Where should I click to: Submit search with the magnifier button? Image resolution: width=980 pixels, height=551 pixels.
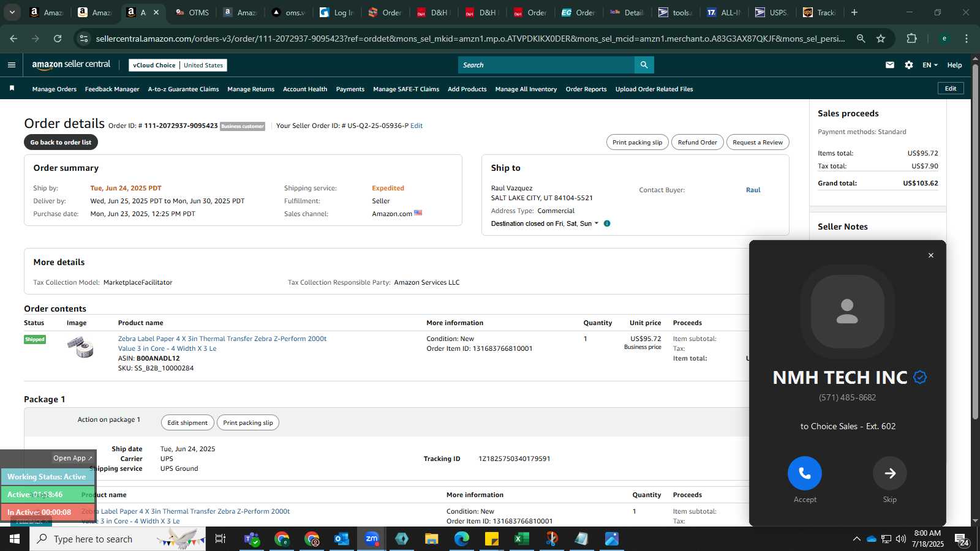(x=644, y=65)
